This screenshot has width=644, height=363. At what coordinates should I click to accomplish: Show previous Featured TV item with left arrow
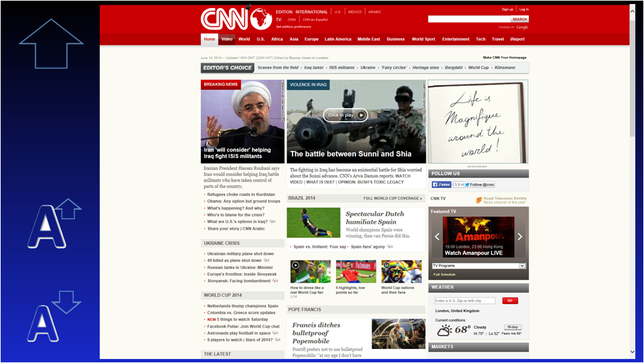click(x=436, y=236)
